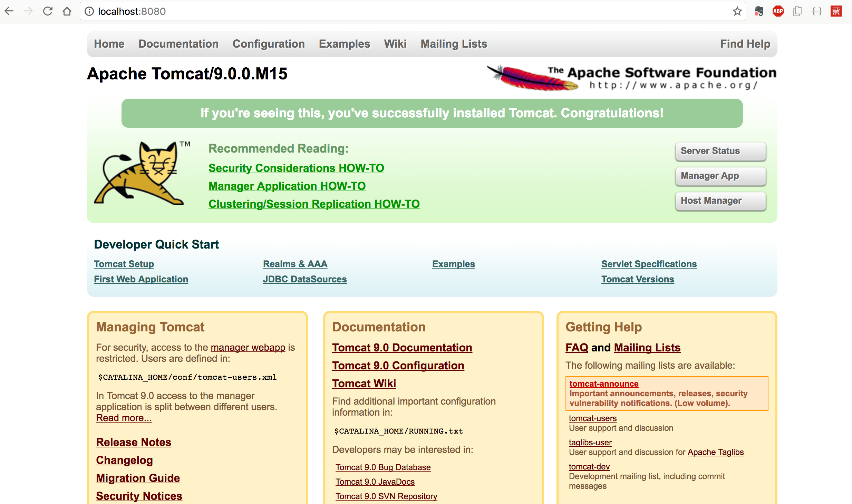Open the Adblock Plus ABP extension

(778, 11)
